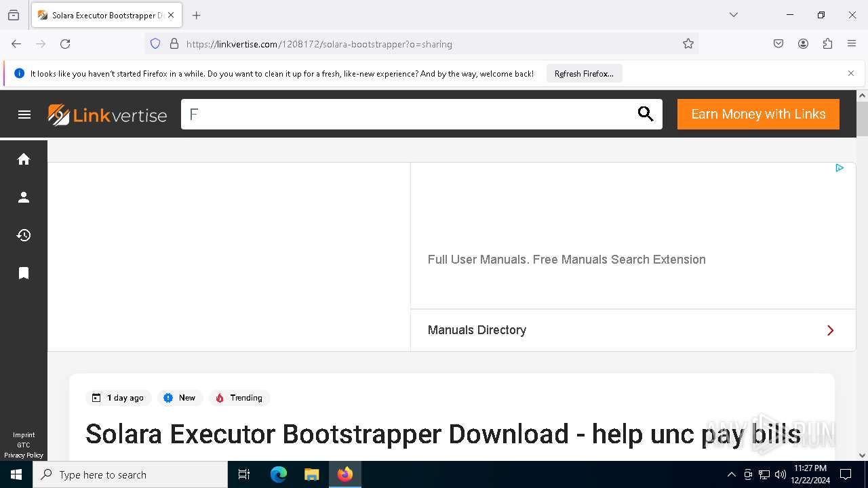Open the Linkvertise hamburger menu

coord(24,115)
